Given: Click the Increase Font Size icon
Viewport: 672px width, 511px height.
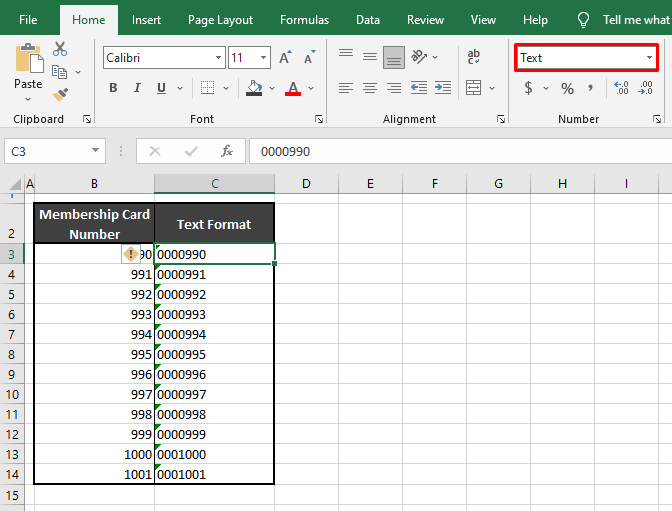Looking at the screenshot, I should click(285, 58).
